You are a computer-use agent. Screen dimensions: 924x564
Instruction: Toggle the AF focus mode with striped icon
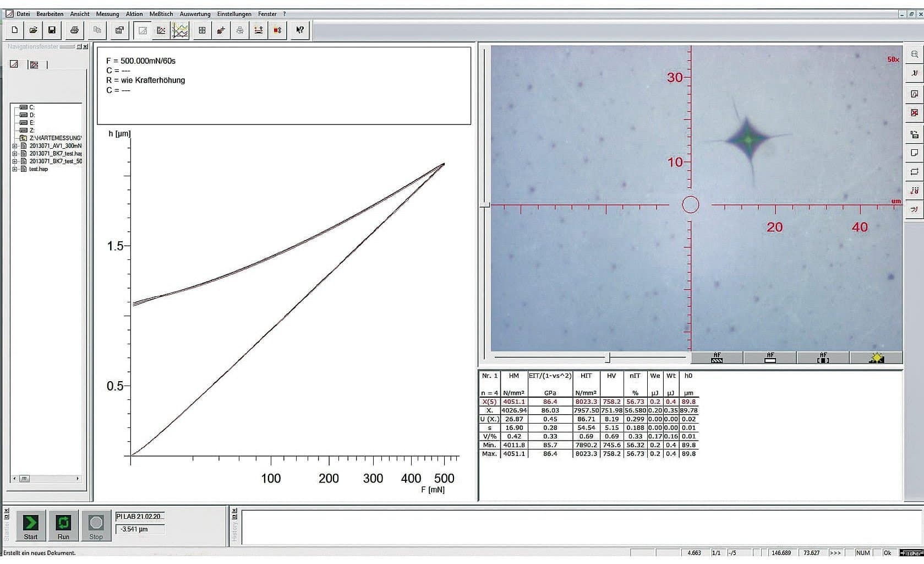click(717, 357)
